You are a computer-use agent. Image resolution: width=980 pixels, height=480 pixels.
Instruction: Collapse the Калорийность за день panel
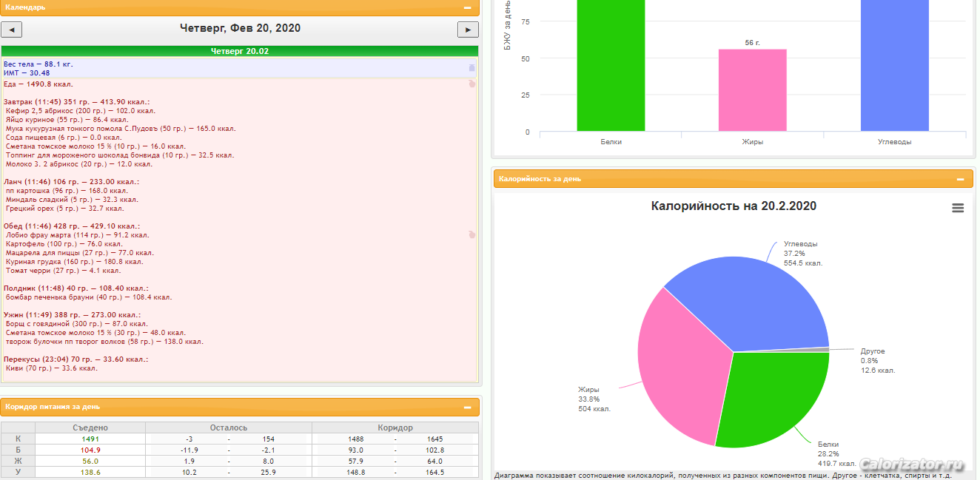[959, 179]
